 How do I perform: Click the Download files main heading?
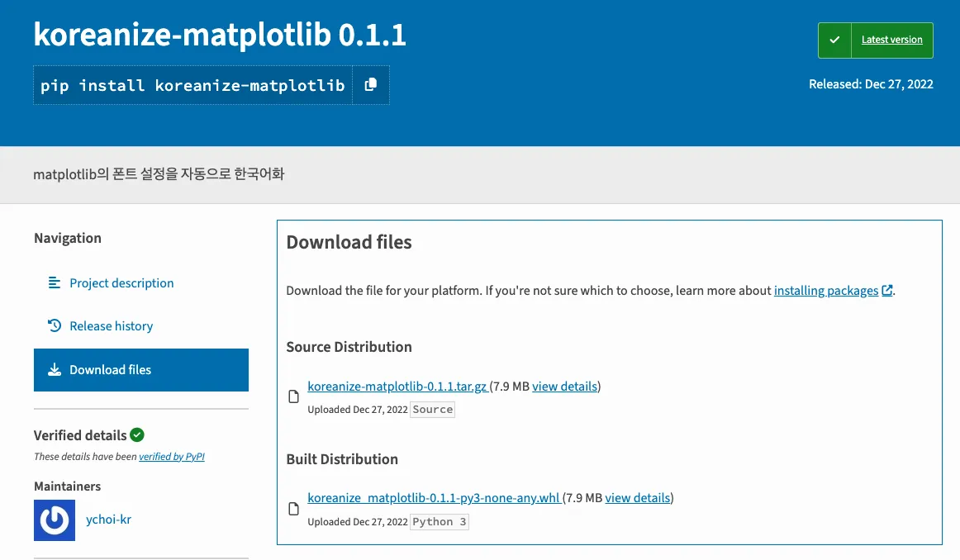tap(349, 242)
